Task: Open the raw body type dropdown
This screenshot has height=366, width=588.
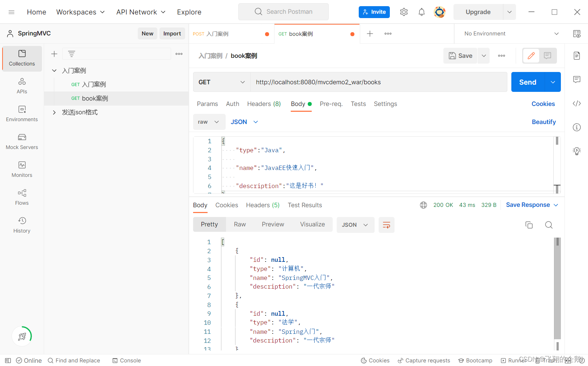Action: pos(209,122)
